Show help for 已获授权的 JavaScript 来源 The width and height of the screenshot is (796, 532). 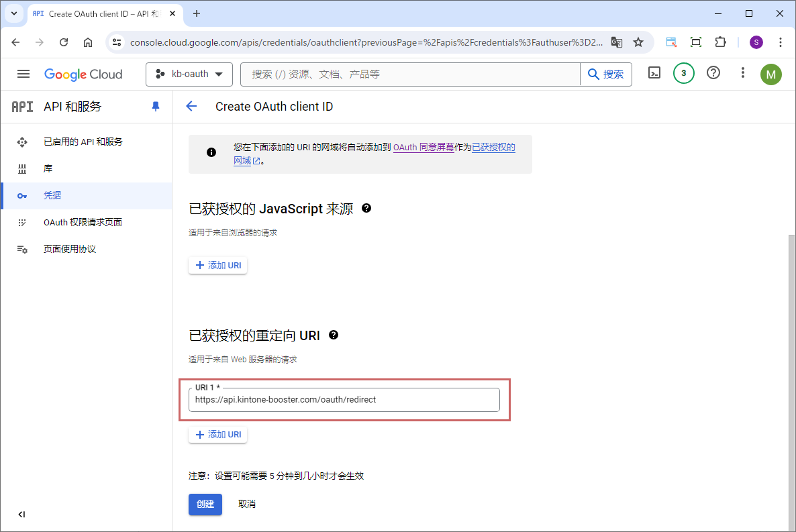click(366, 209)
